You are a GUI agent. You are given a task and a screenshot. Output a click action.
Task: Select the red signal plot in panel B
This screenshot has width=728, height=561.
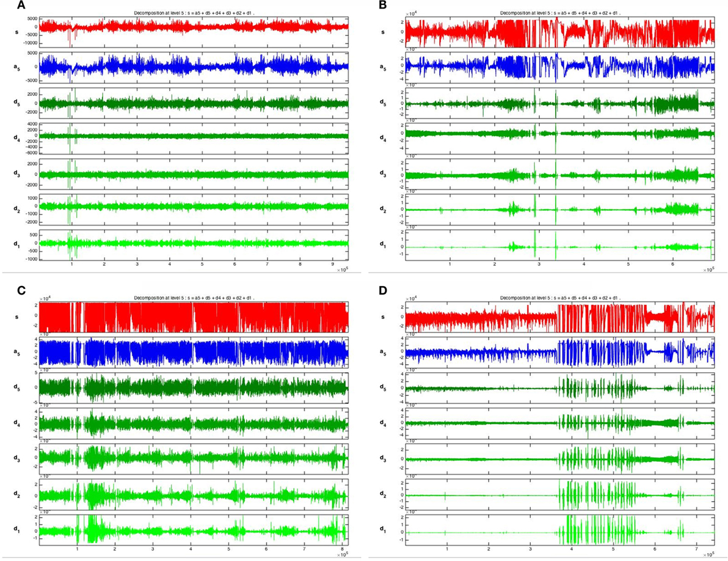560,32
